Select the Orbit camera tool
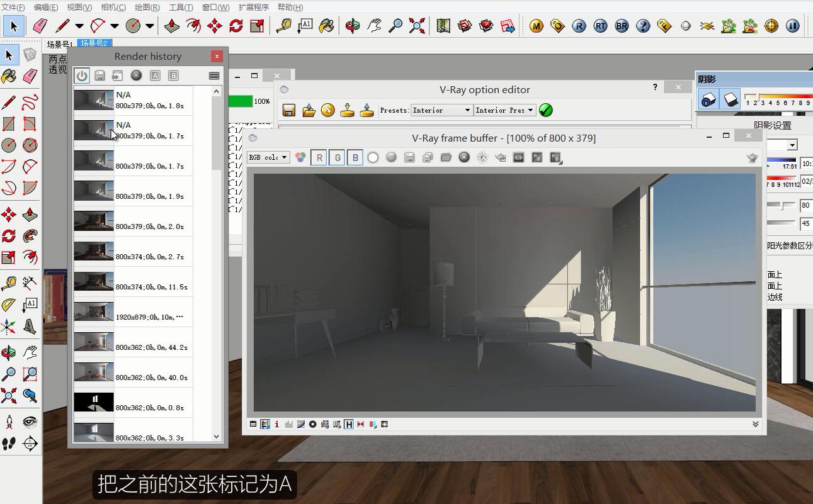813x504 pixels. pos(353,26)
